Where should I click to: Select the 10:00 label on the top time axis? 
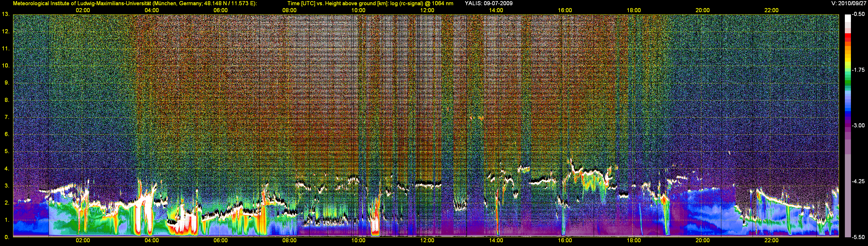[358, 10]
